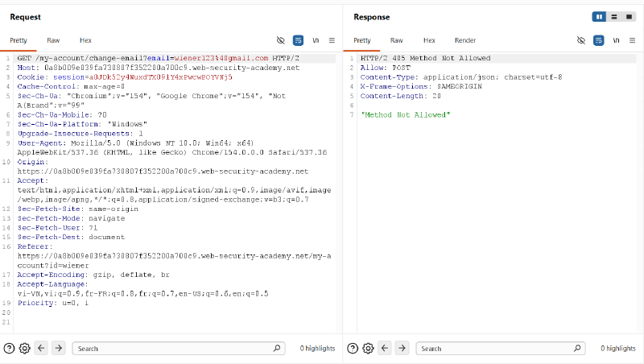
Task: Toggle word wrap icon in Request panel
Action: pos(298,40)
